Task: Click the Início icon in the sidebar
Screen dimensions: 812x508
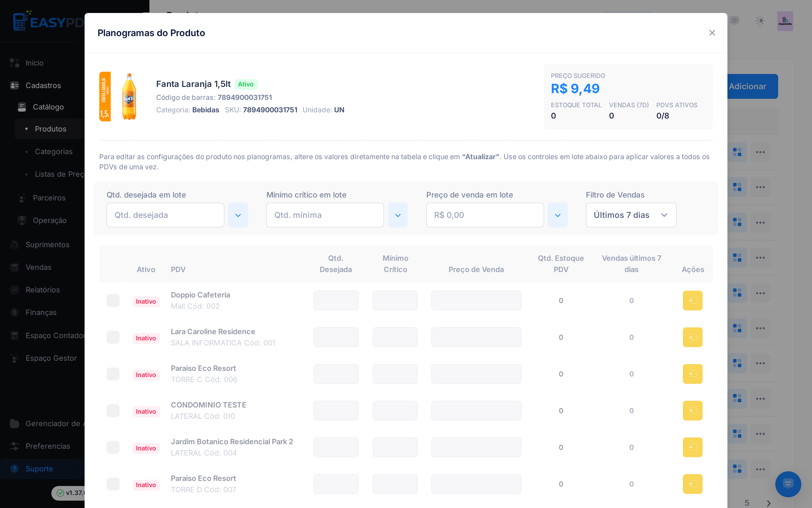Action: 14,63
